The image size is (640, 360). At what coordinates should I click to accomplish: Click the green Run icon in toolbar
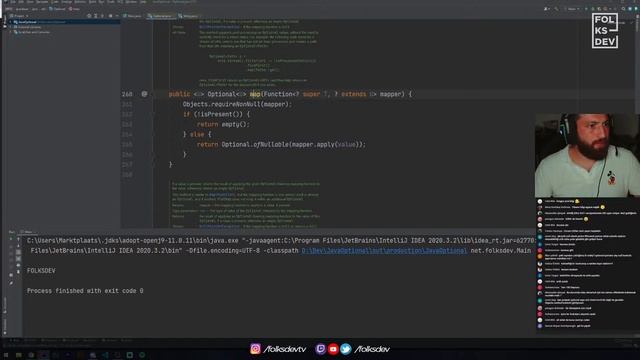(587, 9)
